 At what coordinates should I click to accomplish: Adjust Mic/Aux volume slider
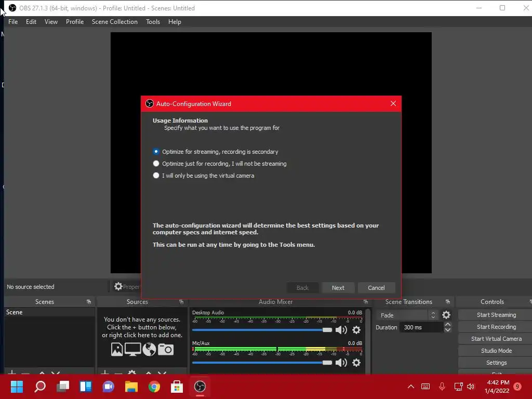click(262, 363)
